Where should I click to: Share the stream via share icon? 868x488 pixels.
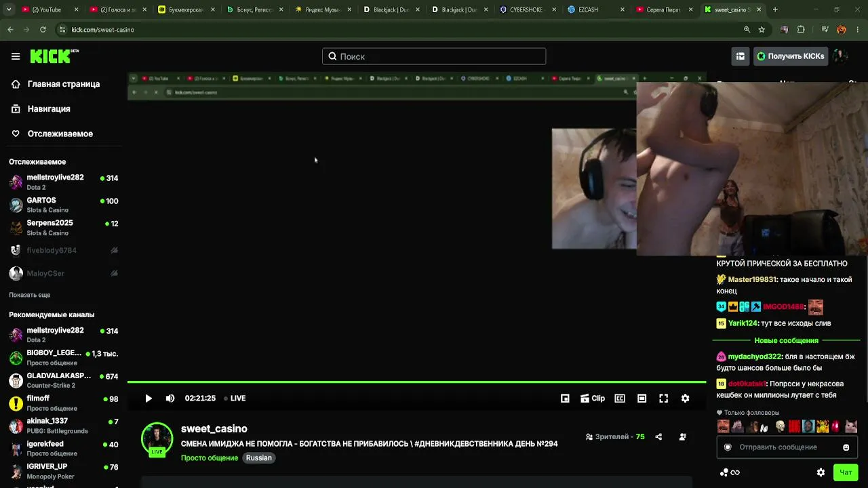(658, 437)
